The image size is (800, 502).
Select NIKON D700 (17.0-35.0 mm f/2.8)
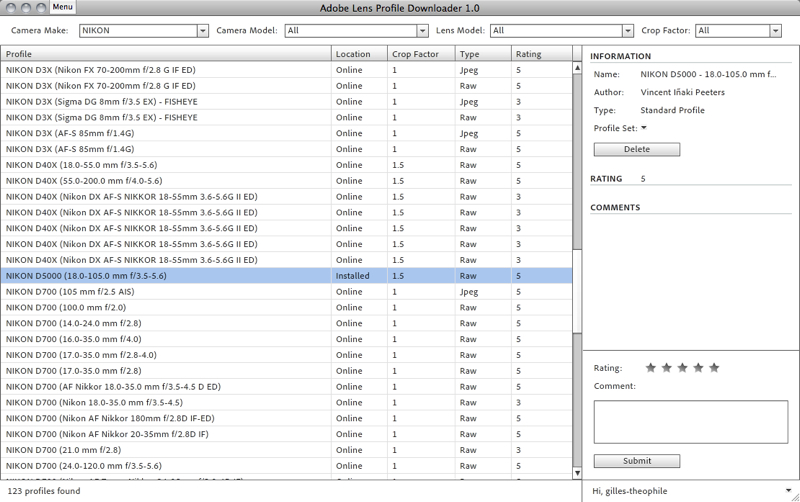286,370
